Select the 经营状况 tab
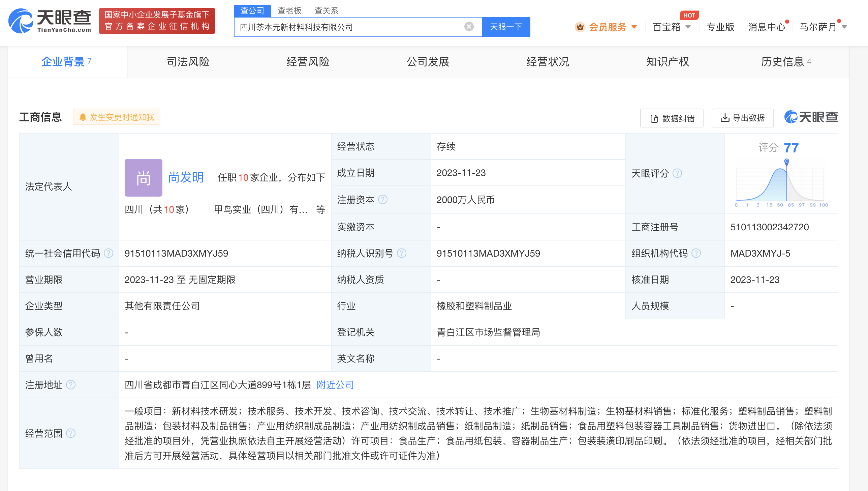Viewport: 868px width, 491px height. pos(548,62)
